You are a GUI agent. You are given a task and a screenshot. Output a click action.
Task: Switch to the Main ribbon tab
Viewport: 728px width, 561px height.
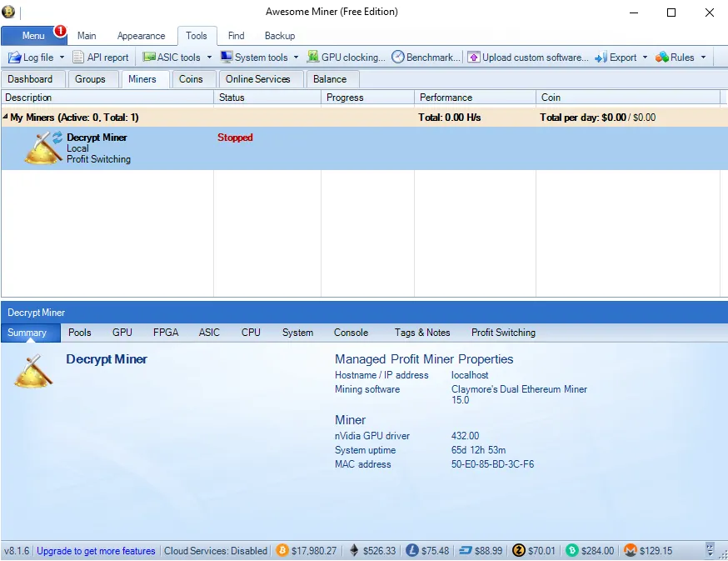point(87,35)
